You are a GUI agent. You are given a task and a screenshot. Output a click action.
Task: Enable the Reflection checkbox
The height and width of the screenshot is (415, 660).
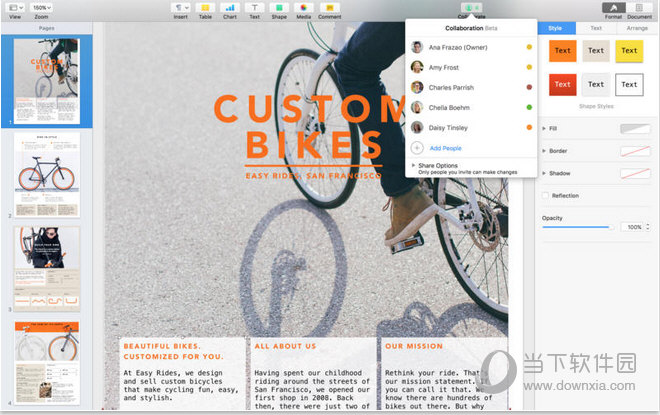click(x=546, y=196)
